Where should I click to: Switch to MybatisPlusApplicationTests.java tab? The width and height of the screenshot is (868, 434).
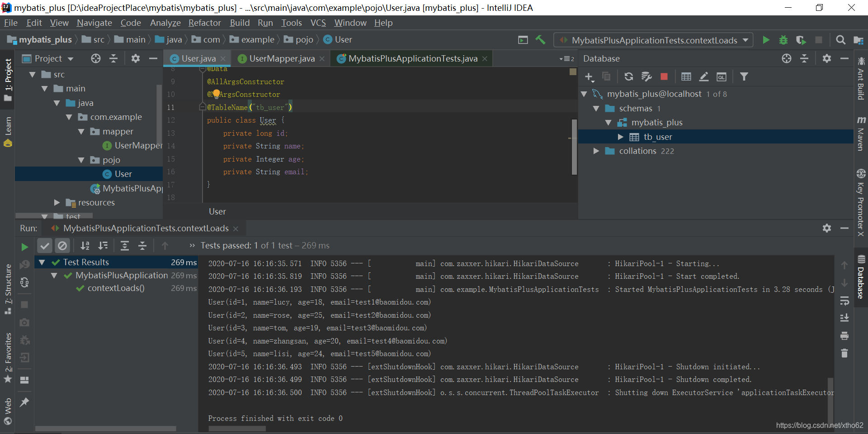pyautogui.click(x=412, y=58)
